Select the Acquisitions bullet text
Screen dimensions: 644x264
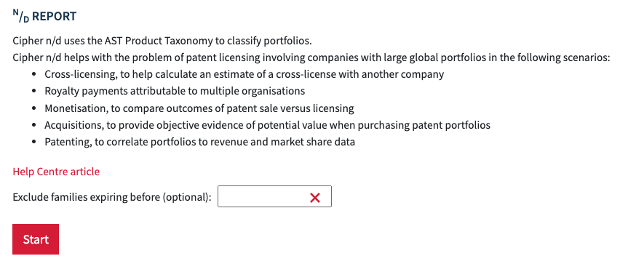[x=267, y=125]
